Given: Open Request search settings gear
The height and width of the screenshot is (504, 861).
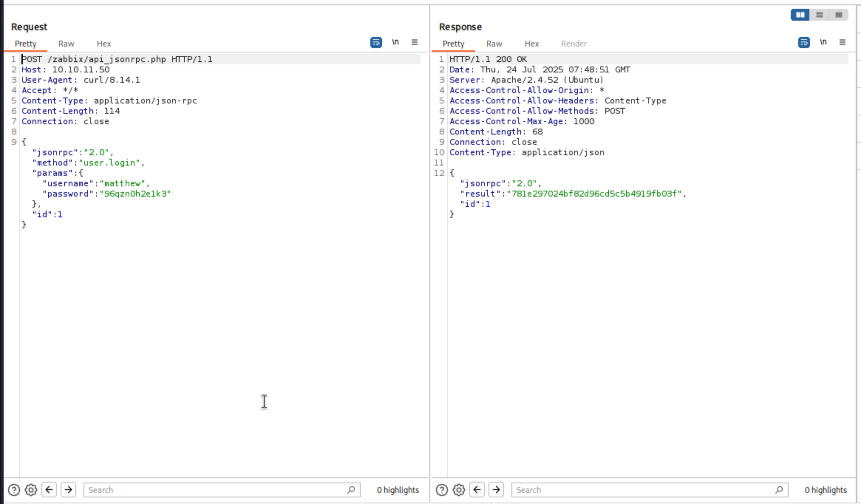Looking at the screenshot, I should pyautogui.click(x=31, y=490).
